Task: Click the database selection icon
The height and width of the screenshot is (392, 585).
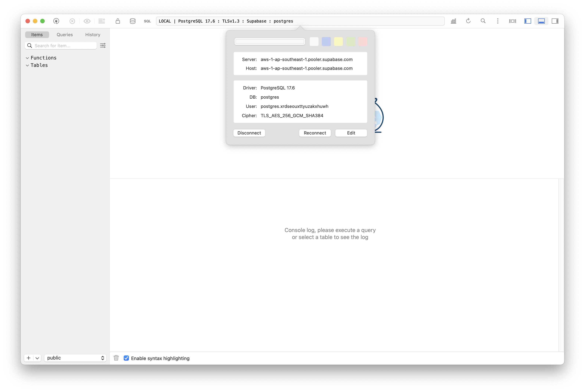Action: click(132, 21)
